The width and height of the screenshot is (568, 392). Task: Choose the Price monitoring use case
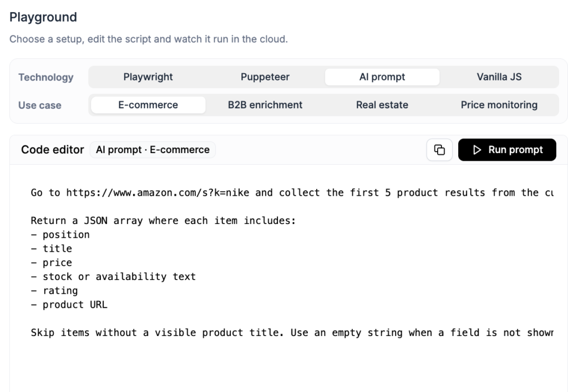(499, 105)
